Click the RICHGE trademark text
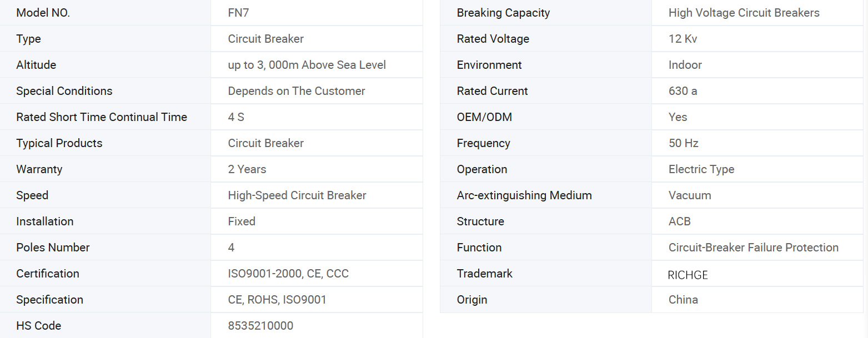 [x=688, y=275]
